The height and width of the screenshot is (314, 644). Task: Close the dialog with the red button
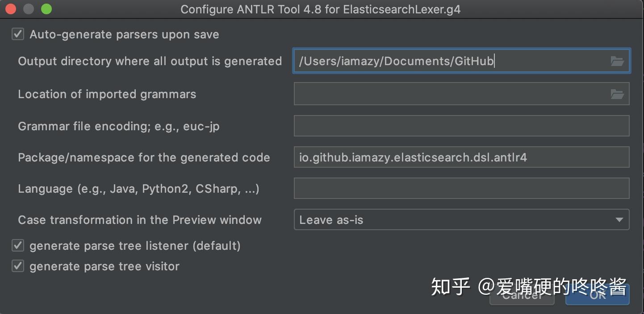tap(11, 9)
